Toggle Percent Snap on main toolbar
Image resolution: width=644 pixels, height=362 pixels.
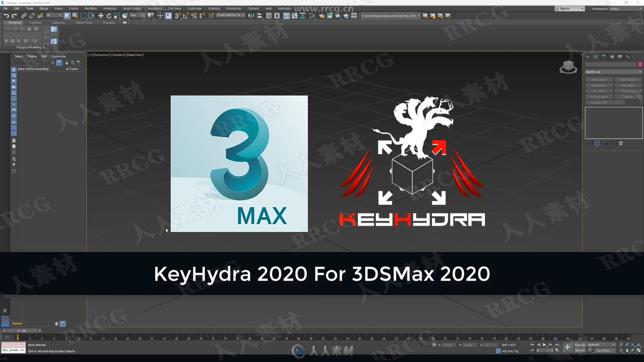pyautogui.click(x=194, y=16)
